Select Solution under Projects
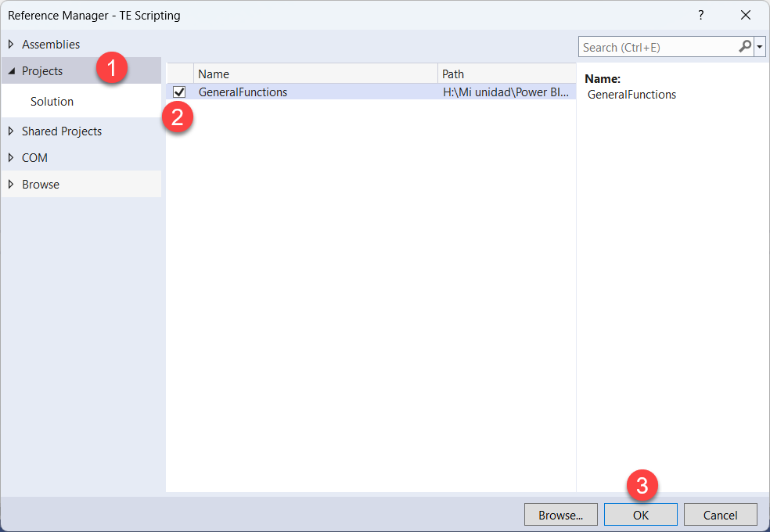 point(52,102)
